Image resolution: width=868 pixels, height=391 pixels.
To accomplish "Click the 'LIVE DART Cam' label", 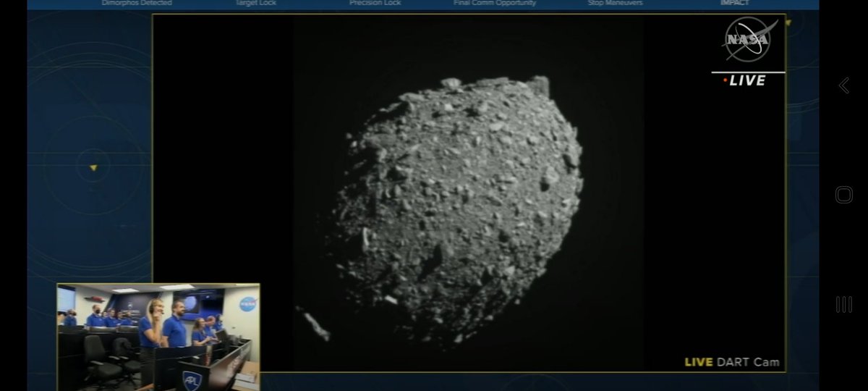I will pyautogui.click(x=732, y=362).
